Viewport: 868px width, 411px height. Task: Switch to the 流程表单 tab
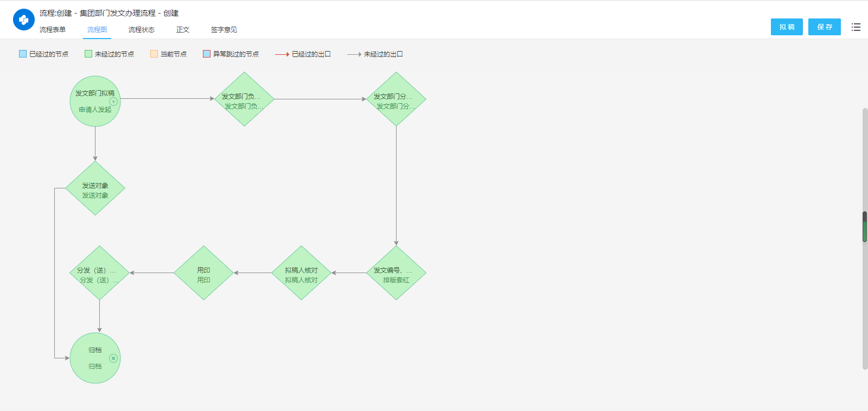point(53,30)
